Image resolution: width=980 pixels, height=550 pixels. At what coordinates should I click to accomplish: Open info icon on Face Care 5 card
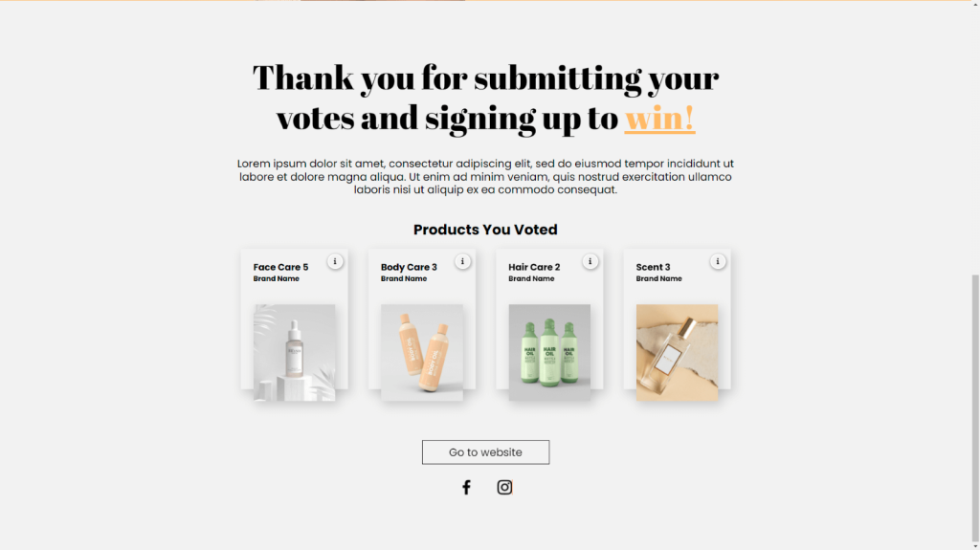335,261
